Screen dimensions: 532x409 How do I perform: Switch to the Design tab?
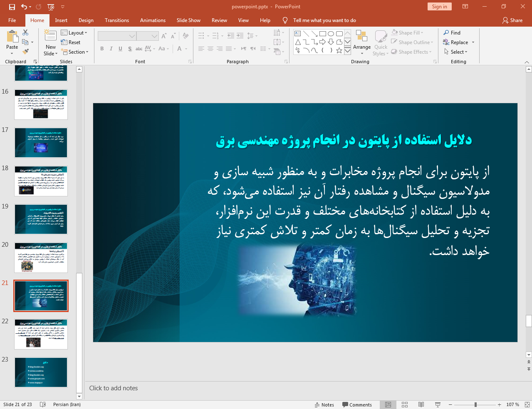pyautogui.click(x=86, y=20)
